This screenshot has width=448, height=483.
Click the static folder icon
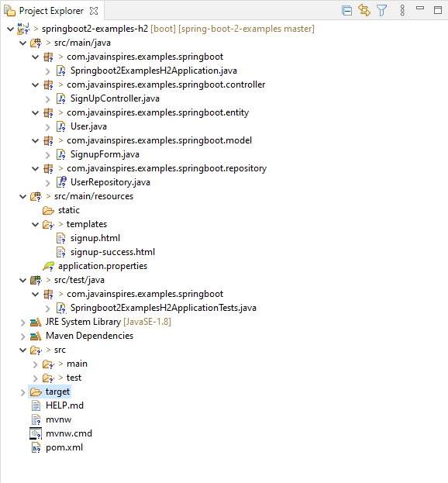pos(48,210)
